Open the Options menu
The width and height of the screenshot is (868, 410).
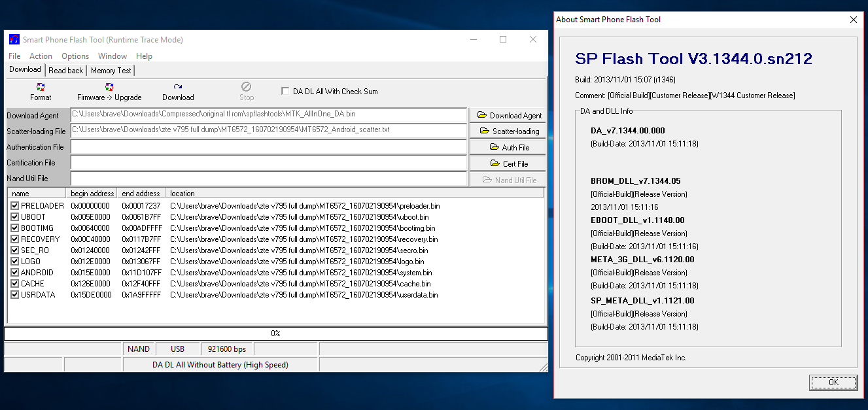click(75, 56)
